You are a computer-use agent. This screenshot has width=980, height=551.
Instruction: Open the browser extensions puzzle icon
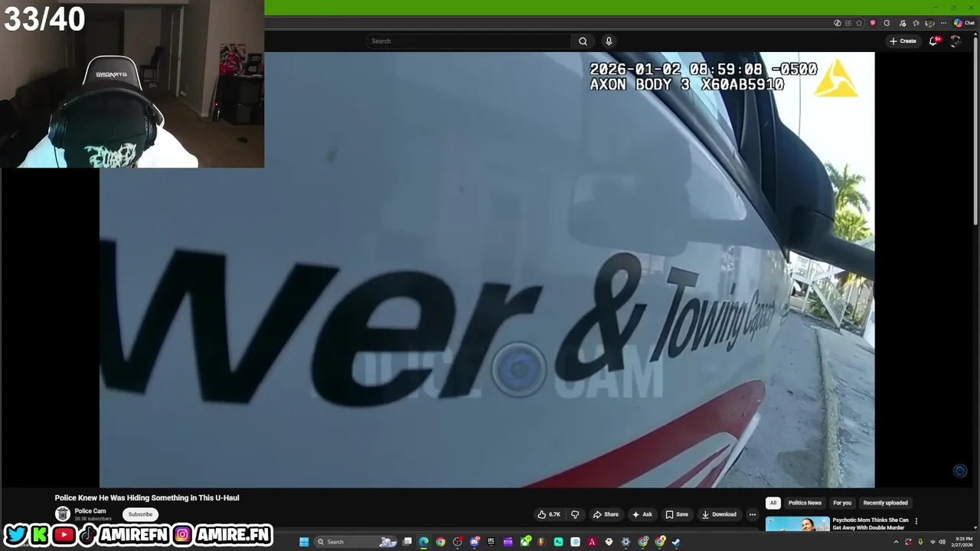pyautogui.click(x=887, y=23)
